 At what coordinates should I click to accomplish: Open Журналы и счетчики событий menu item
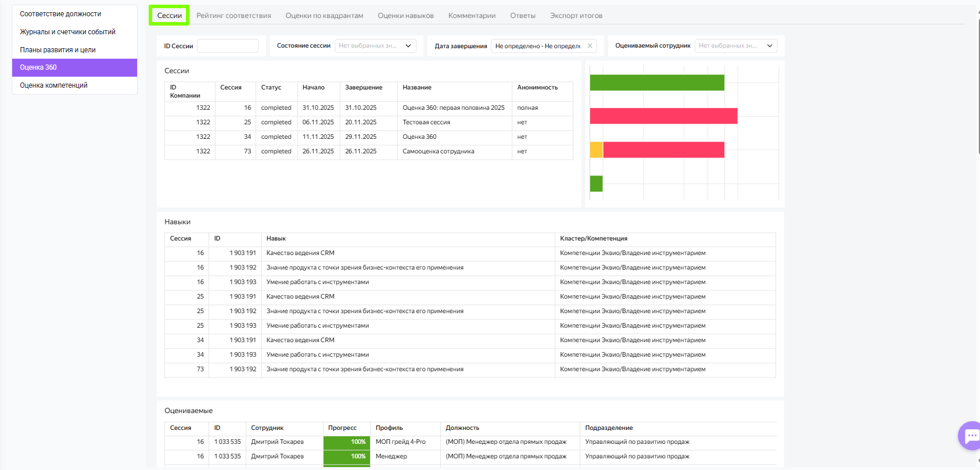67,32
